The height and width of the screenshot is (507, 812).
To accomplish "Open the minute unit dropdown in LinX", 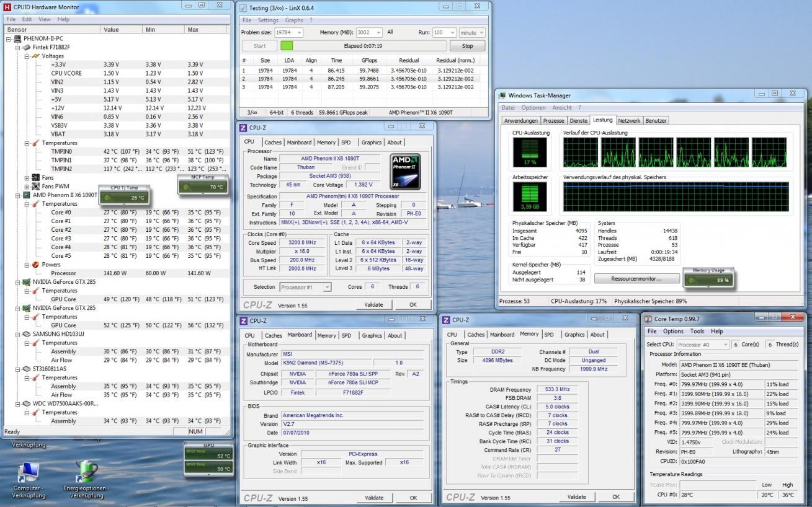I will click(481, 32).
